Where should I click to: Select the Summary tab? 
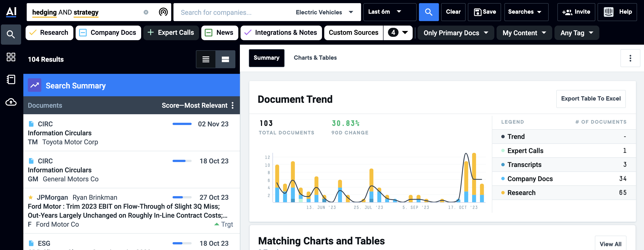(x=267, y=58)
